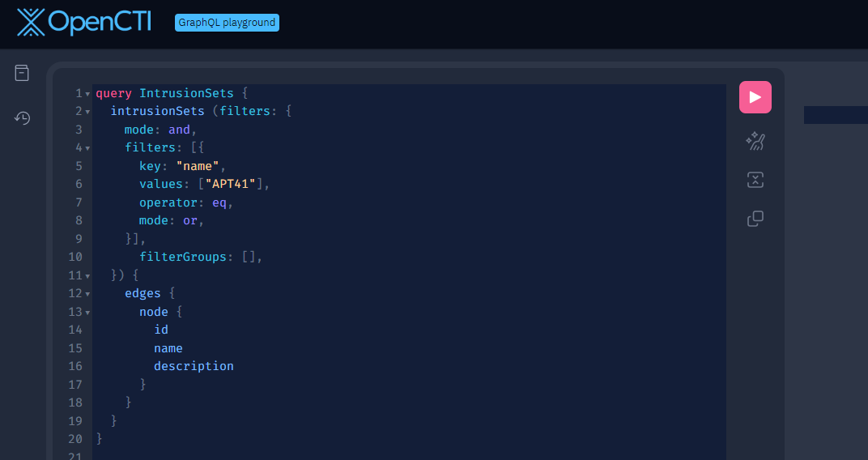Image resolution: width=868 pixels, height=460 pixels.
Task: Fold the selection block at line 11
Action: (87, 276)
